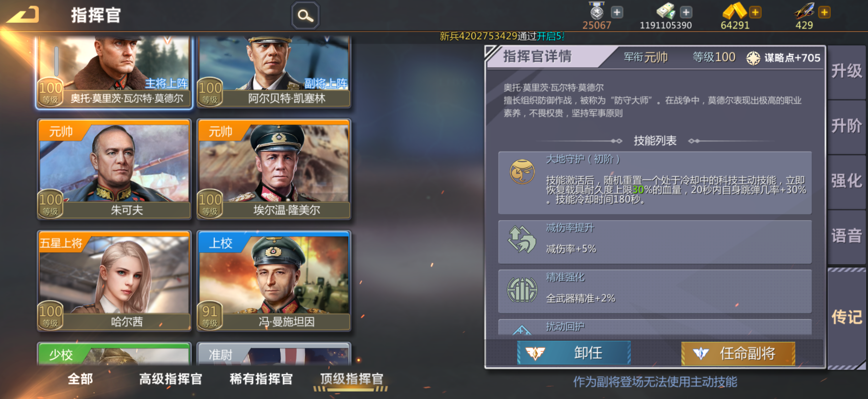868x399 pixels.
Task: Select the 哈尔茜 commander card
Action: 114,281
